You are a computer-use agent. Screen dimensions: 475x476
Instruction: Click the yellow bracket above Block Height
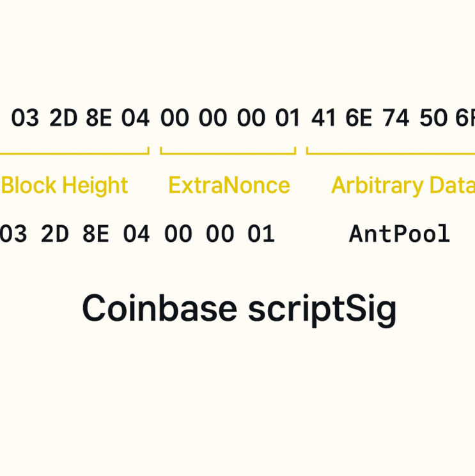pos(75,151)
